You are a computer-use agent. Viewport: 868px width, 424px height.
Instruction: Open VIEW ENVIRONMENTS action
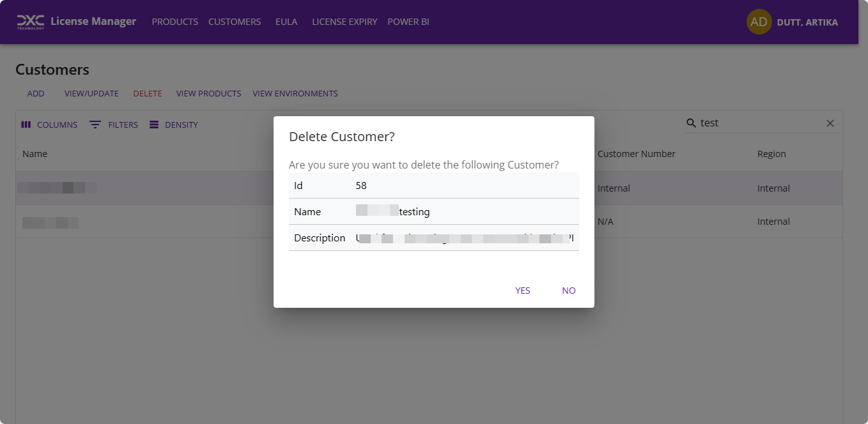click(x=295, y=93)
